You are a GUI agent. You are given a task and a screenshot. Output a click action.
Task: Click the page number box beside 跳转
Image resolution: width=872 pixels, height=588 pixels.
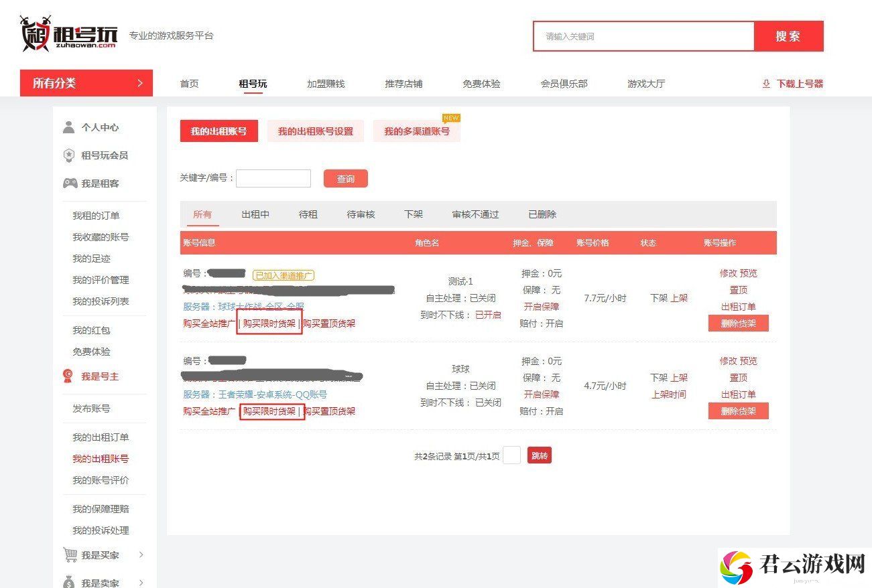coord(511,455)
